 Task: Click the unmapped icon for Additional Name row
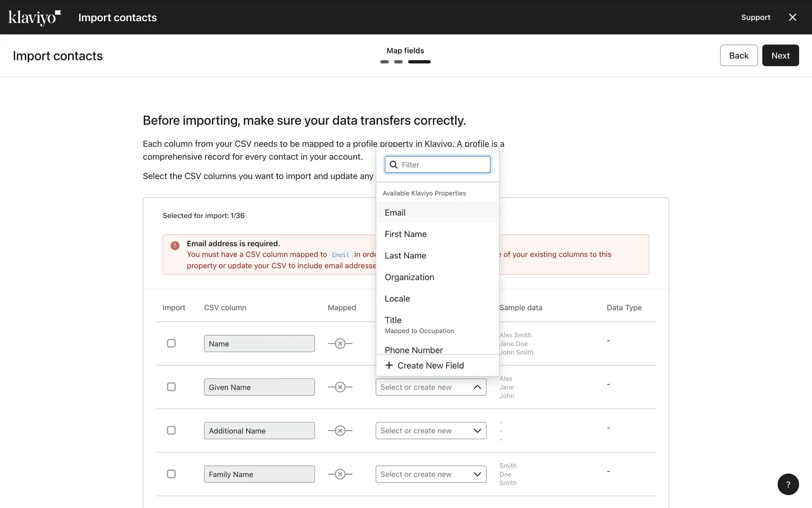[x=340, y=431]
